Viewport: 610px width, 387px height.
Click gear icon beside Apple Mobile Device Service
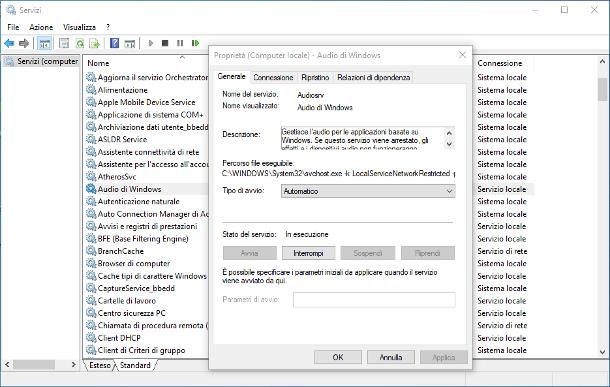point(91,102)
